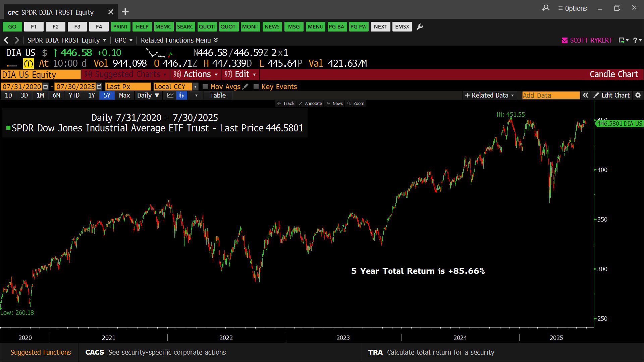
Task: Open the export window icon dropdown
Action: coord(623,40)
